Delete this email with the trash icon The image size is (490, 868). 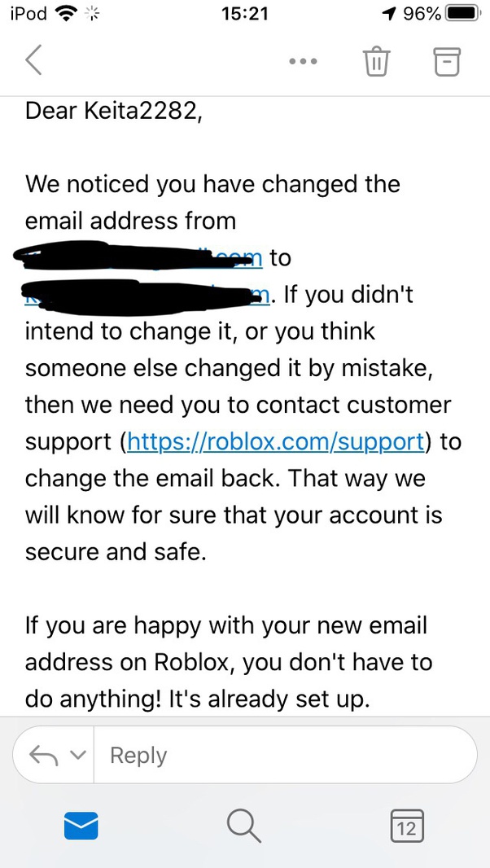[x=376, y=61]
